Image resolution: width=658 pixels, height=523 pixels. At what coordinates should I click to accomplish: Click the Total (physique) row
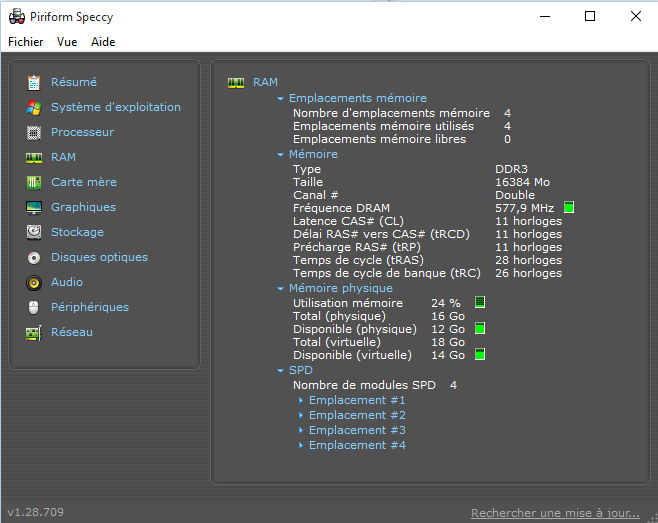click(379, 316)
